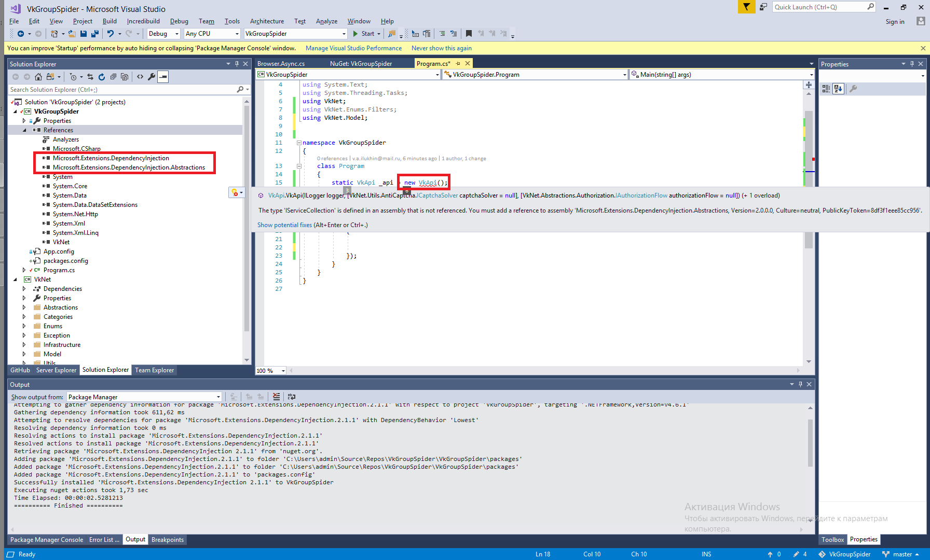The height and width of the screenshot is (560, 930).
Task: Click the Undo toolbar icon
Action: click(x=110, y=34)
